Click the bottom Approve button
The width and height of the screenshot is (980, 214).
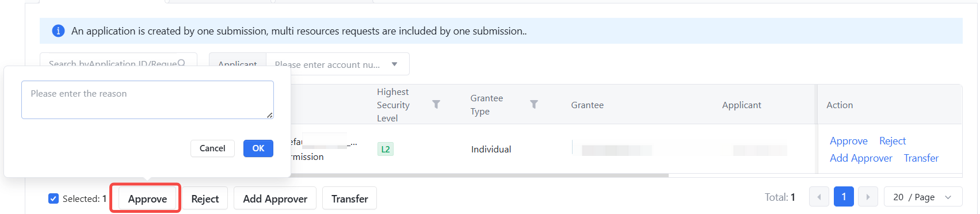[x=147, y=198]
